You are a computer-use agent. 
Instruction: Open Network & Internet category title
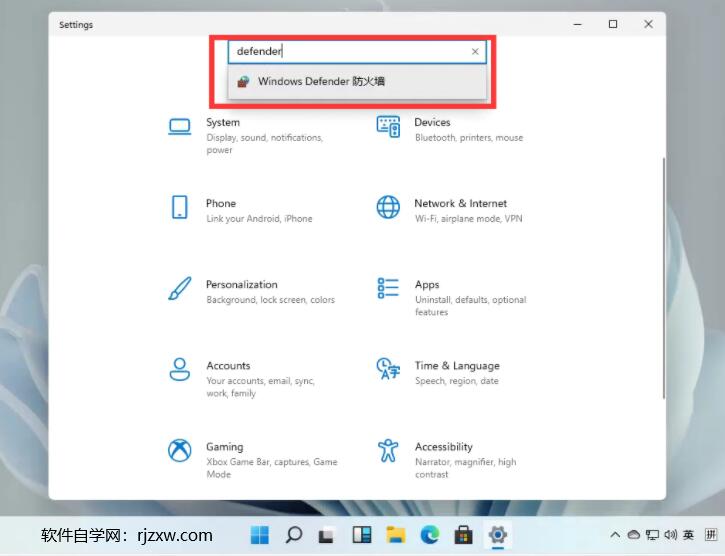coord(461,203)
